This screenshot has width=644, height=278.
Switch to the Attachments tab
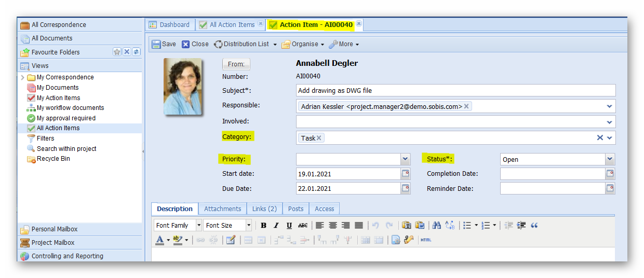coord(222,209)
